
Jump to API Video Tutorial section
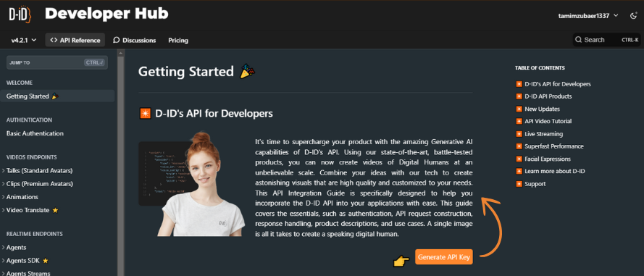click(x=548, y=121)
